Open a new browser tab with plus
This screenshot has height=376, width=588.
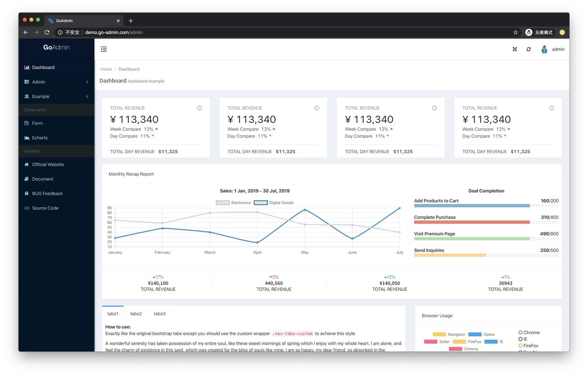point(131,21)
